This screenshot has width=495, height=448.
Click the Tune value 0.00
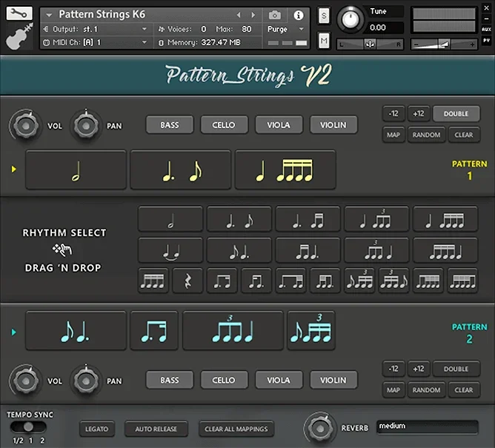(378, 27)
